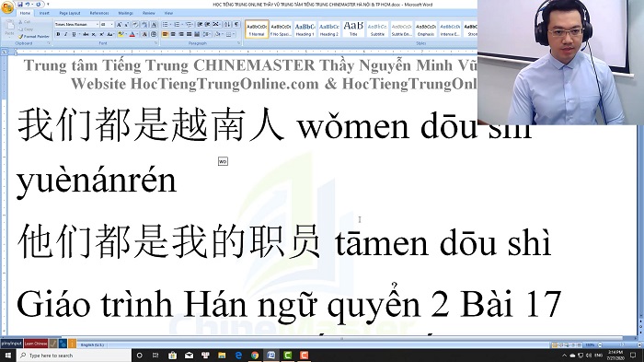Switch to the Insert ribbon tab

[x=44, y=13]
